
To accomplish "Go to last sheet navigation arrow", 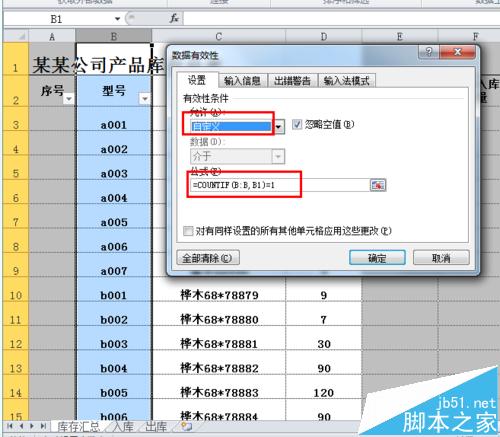I will [x=43, y=426].
